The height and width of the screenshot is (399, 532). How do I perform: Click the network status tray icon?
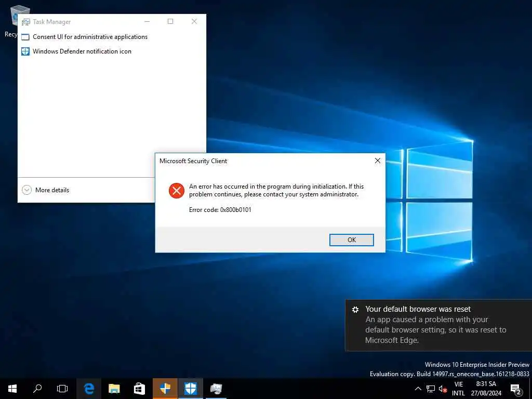pyautogui.click(x=431, y=389)
